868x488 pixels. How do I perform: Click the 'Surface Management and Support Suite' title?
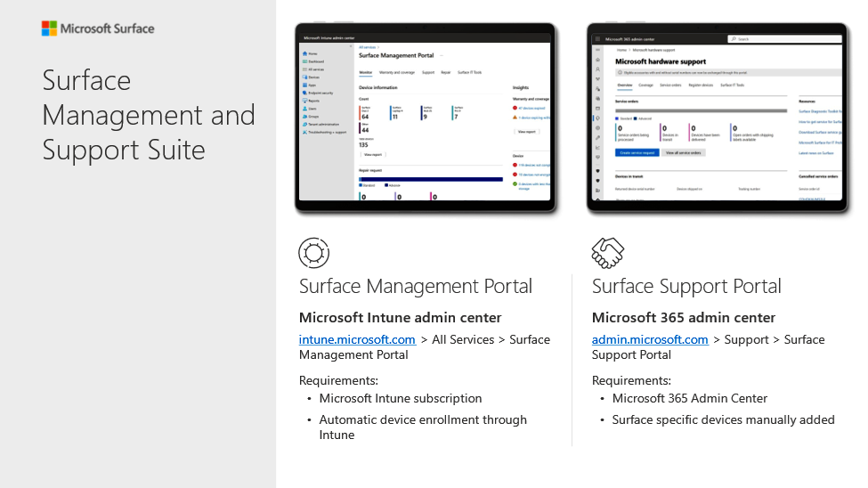pyautogui.click(x=149, y=115)
